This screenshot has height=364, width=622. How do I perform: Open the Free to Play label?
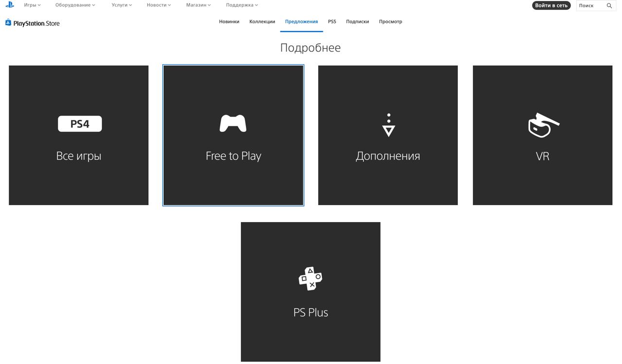(233, 156)
